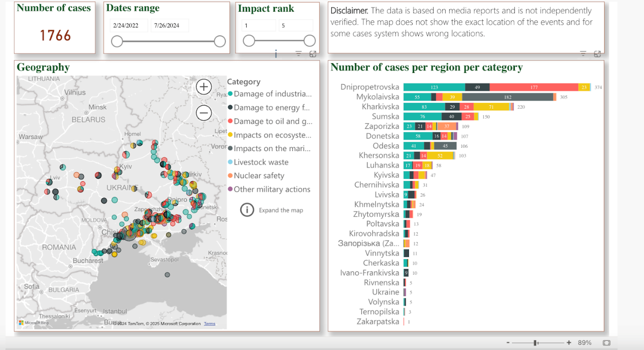Click Impact rank minimum field showing 1
The height and width of the screenshot is (350, 644).
258,26
